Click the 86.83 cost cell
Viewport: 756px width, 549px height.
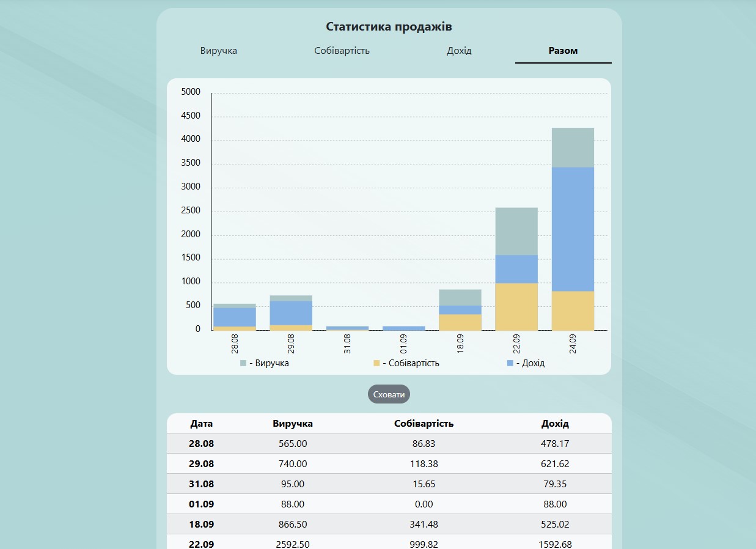click(424, 444)
